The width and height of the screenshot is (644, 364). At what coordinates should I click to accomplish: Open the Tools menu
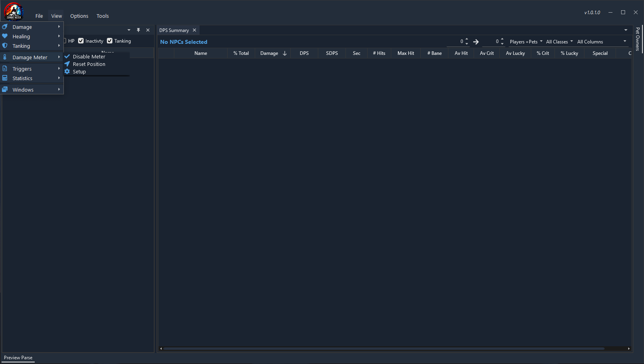103,16
